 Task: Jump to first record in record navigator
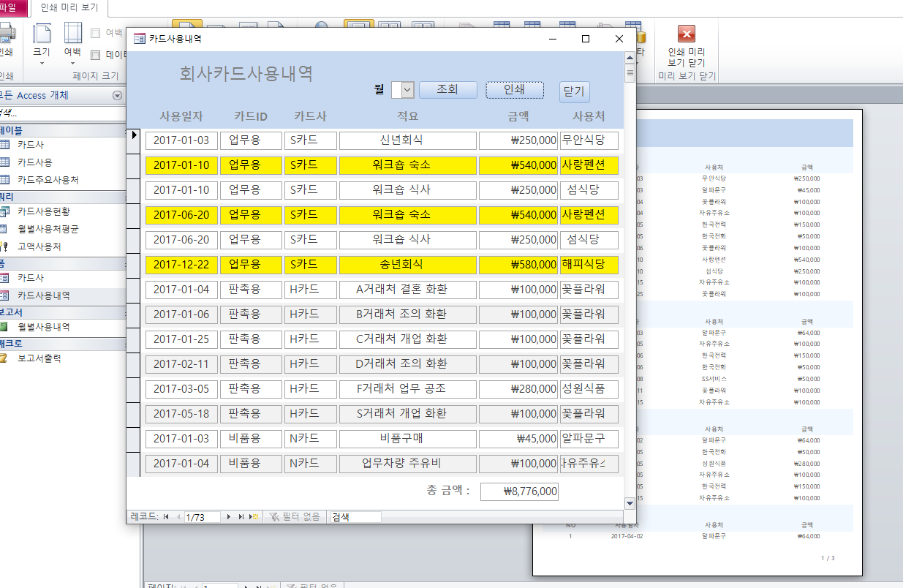[166, 517]
